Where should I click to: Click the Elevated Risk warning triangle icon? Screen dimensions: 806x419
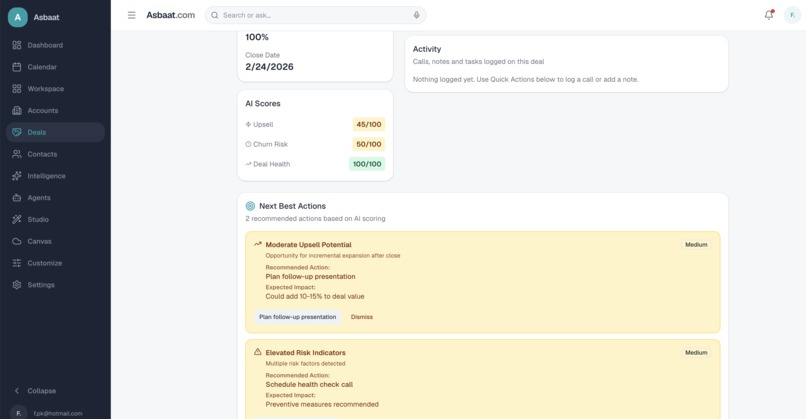258,352
